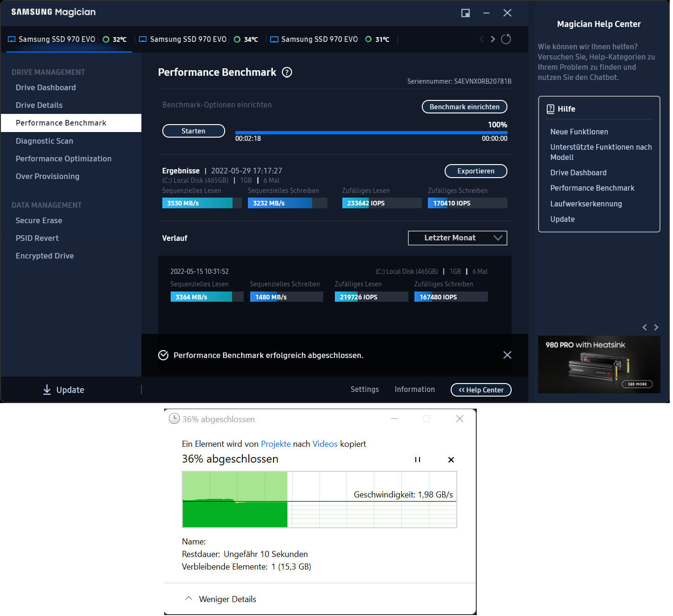
Task: Click the 233642 IOPS random read result
Action: [x=382, y=203]
